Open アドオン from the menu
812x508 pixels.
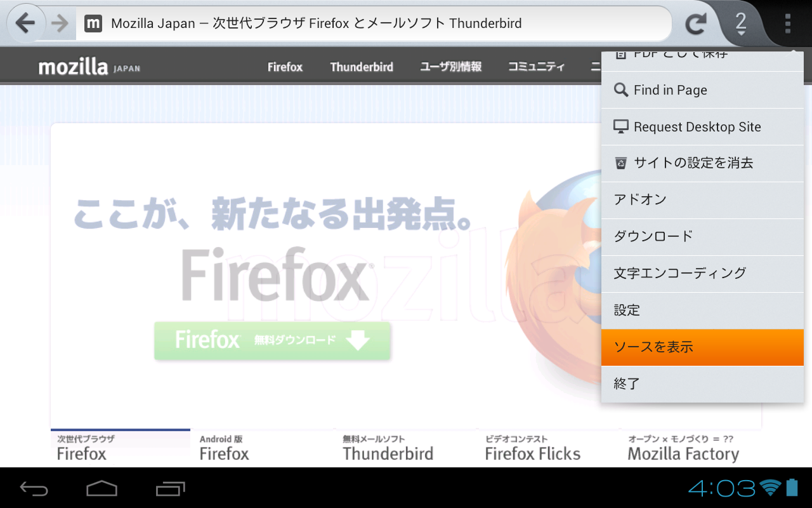(702, 200)
